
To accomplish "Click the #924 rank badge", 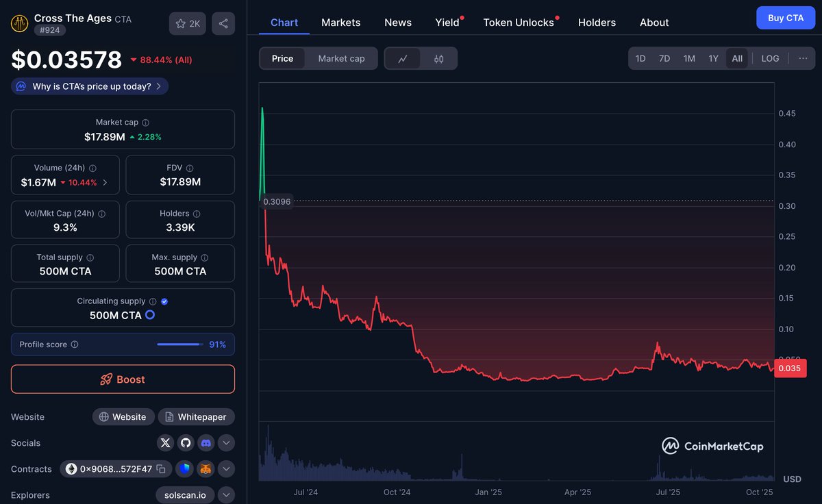I will click(x=50, y=30).
